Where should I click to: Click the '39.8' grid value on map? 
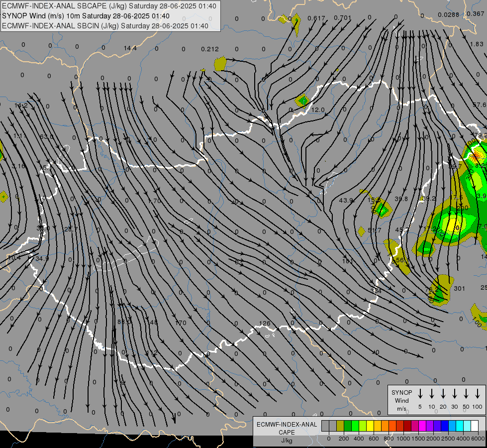[x=401, y=199]
